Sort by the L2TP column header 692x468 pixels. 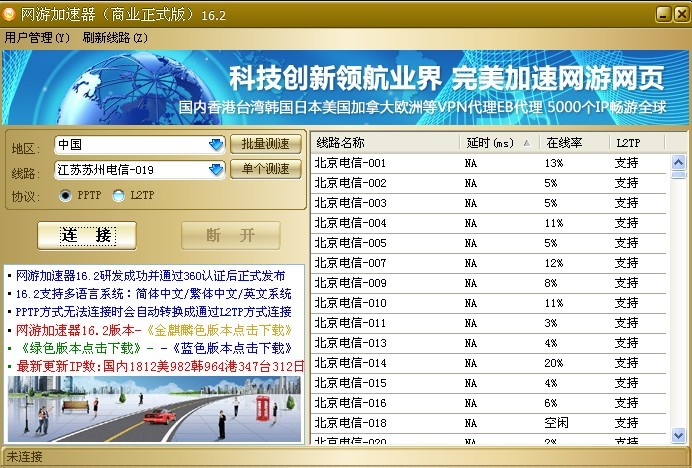637,143
